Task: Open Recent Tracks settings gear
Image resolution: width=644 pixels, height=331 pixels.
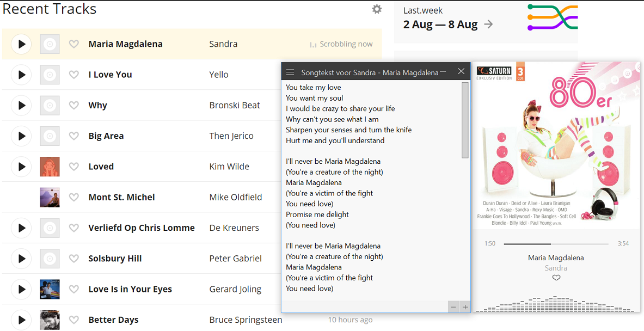Action: [377, 9]
